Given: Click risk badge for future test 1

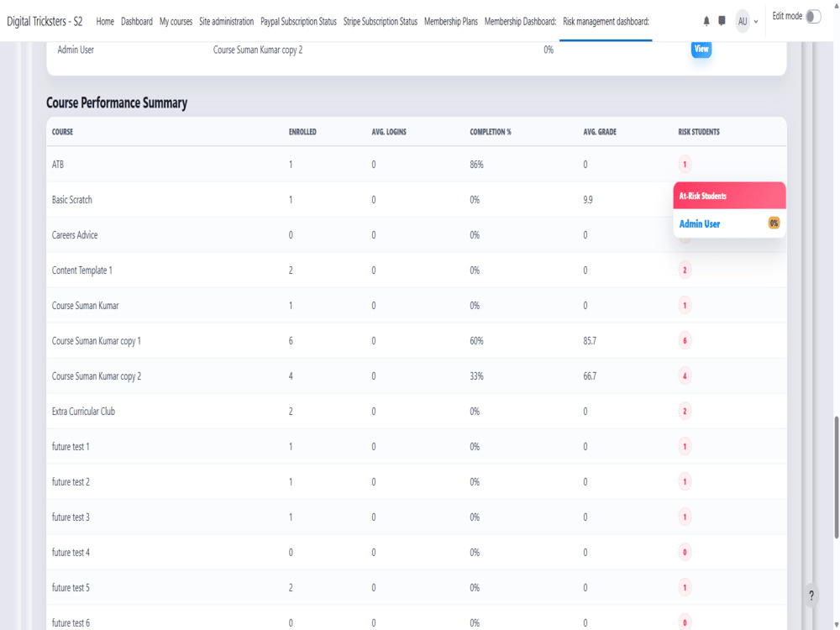Looking at the screenshot, I should [x=685, y=446].
